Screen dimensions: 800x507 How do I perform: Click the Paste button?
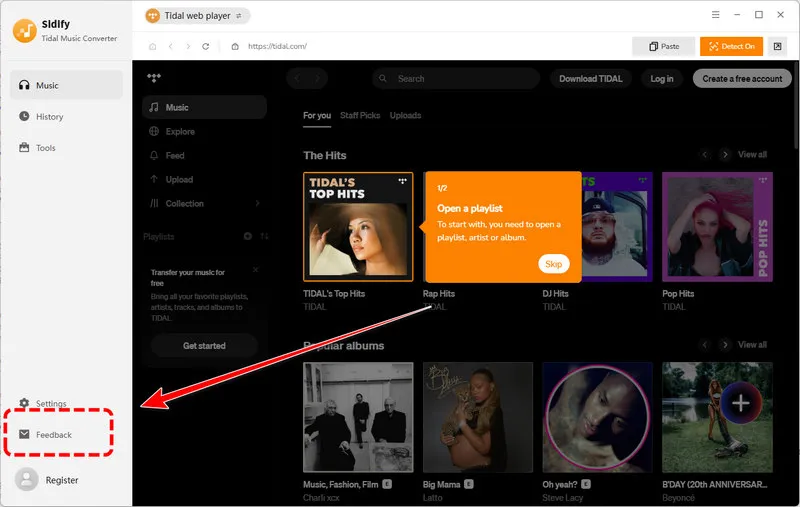pyautogui.click(x=663, y=46)
